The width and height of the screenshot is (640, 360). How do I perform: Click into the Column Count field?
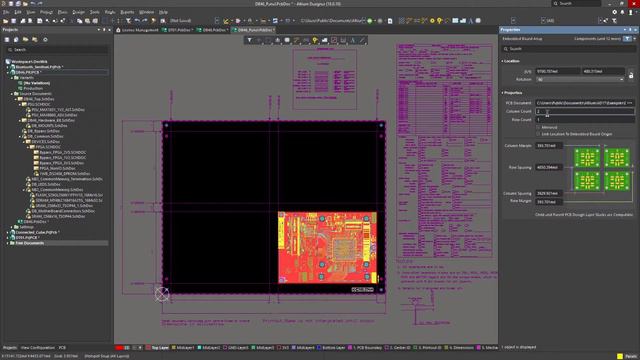tap(584, 111)
